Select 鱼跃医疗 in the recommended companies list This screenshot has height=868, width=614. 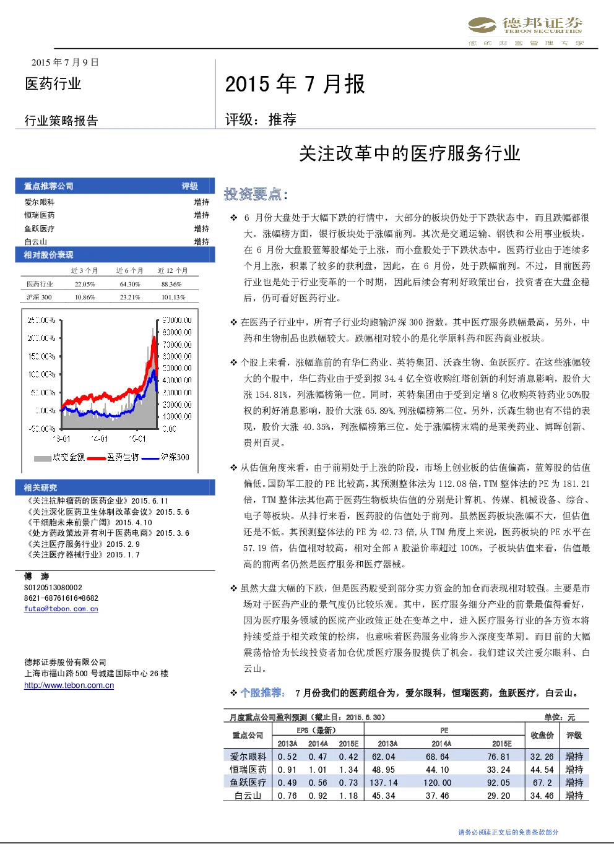click(x=40, y=229)
